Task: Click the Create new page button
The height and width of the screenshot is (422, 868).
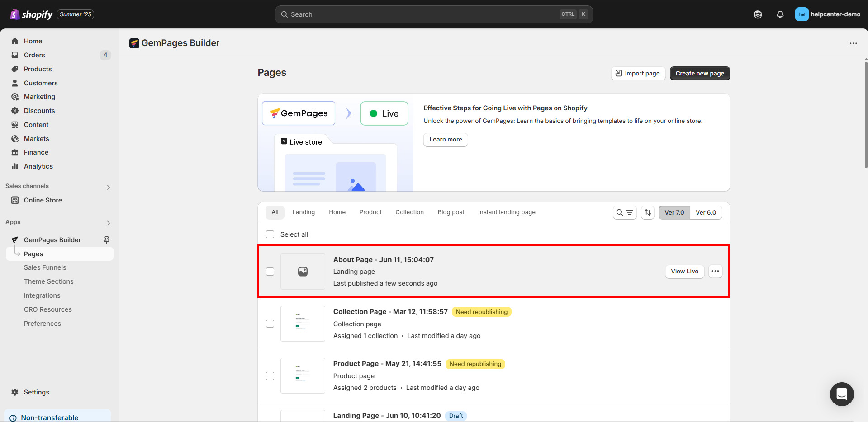Action: tap(699, 74)
